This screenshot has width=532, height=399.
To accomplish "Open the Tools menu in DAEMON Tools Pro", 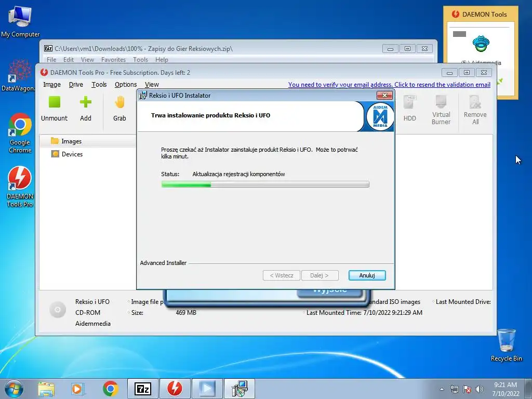I will [x=99, y=85].
